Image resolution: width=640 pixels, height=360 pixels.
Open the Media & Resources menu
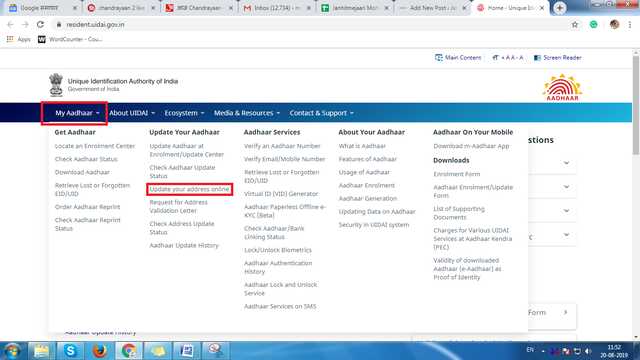coord(247,113)
